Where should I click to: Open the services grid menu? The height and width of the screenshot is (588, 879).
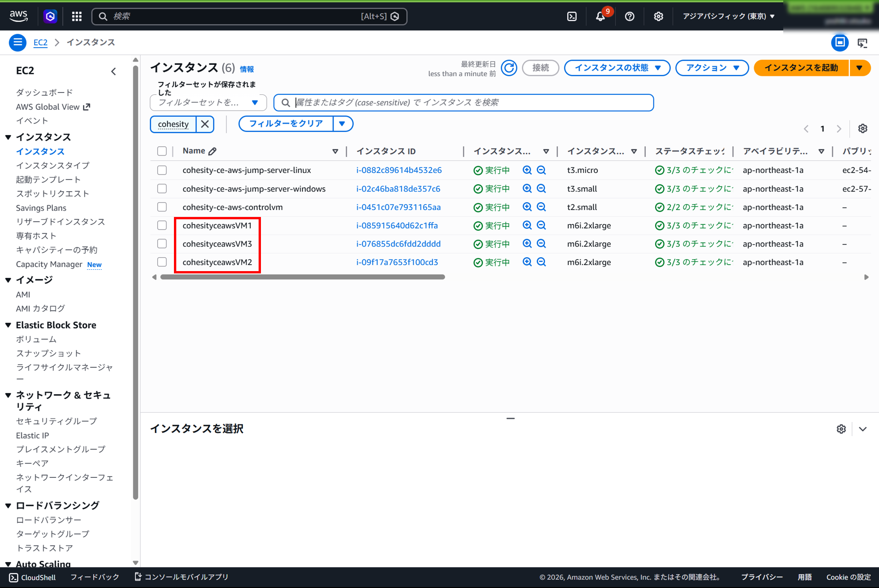[x=77, y=16]
